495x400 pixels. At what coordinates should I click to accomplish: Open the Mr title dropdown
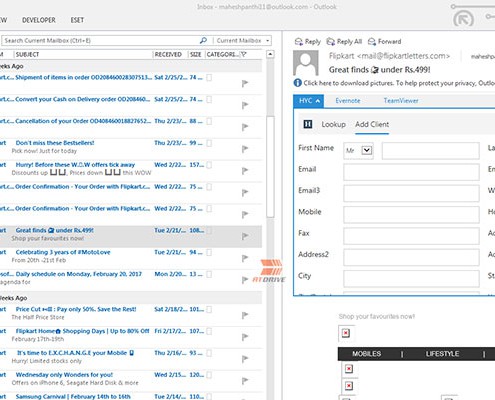(x=367, y=150)
